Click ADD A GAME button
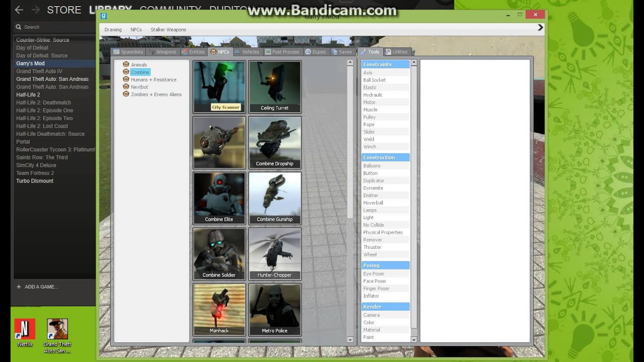This screenshot has height=362, width=644. coord(37,287)
